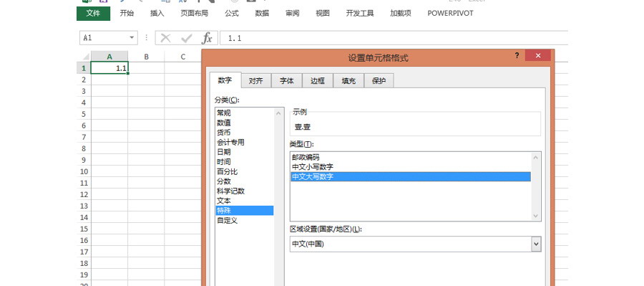644x286 pixels.
Task: Select row 15 header
Action: [x=84, y=229]
